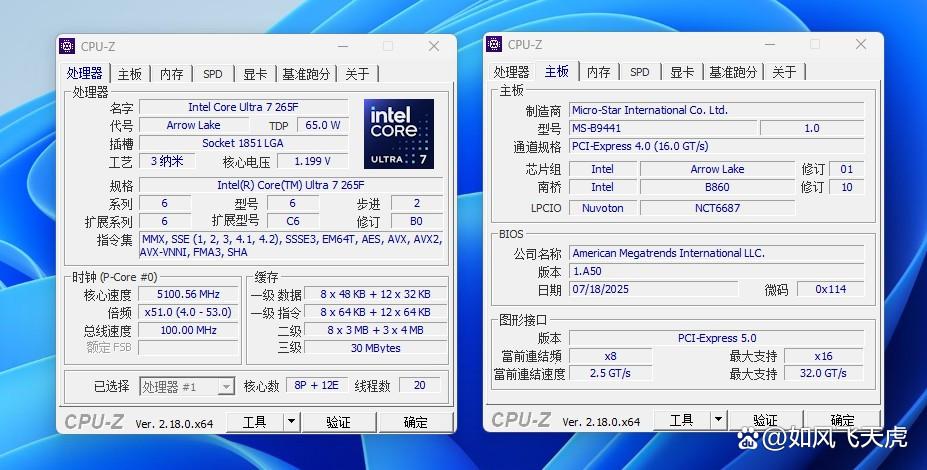Click TDP value 65.0 W

tap(323, 125)
